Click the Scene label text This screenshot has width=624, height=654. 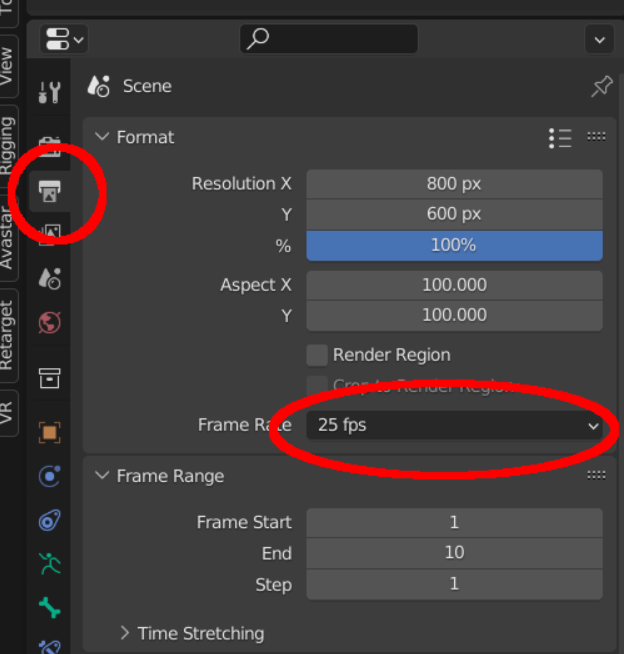tap(147, 86)
